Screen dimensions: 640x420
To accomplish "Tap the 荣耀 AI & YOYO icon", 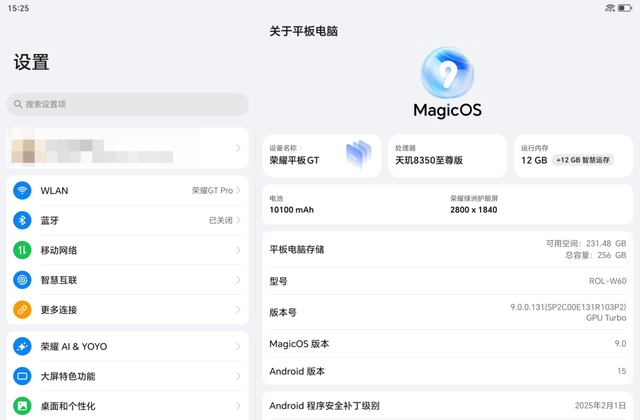I will [22, 347].
